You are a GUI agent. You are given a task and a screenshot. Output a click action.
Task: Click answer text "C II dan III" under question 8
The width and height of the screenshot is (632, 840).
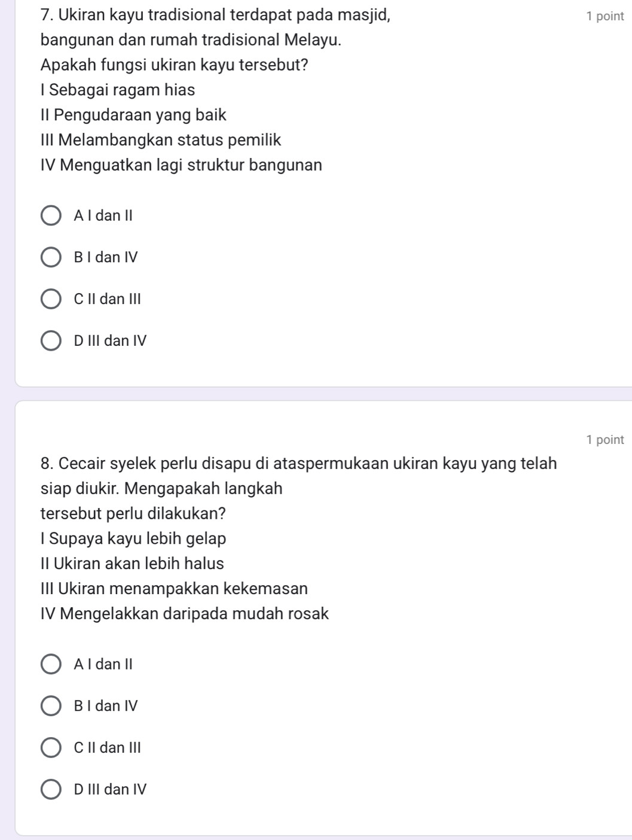pyautogui.click(x=108, y=747)
